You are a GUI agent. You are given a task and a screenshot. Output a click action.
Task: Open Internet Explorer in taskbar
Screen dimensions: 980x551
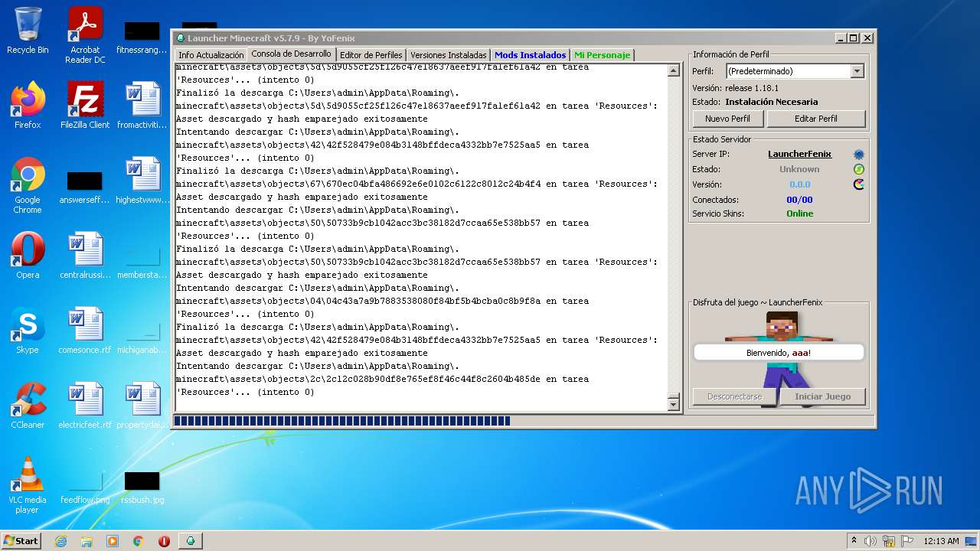click(x=60, y=541)
